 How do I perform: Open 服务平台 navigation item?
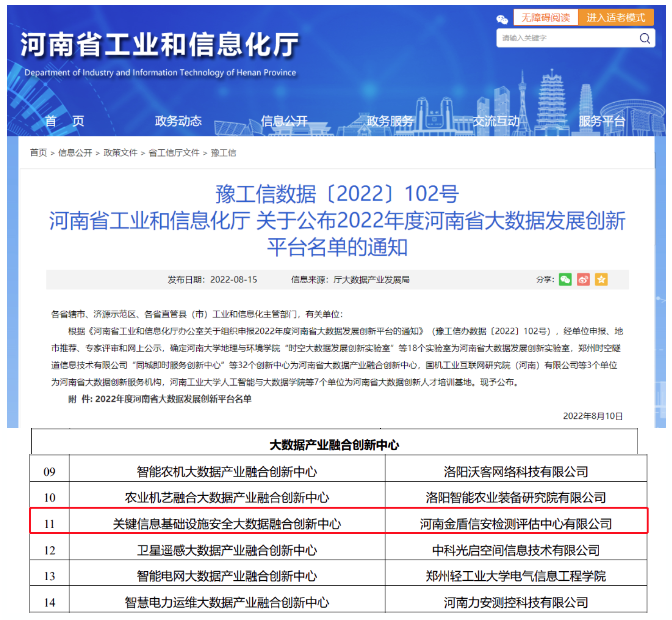[x=602, y=121]
